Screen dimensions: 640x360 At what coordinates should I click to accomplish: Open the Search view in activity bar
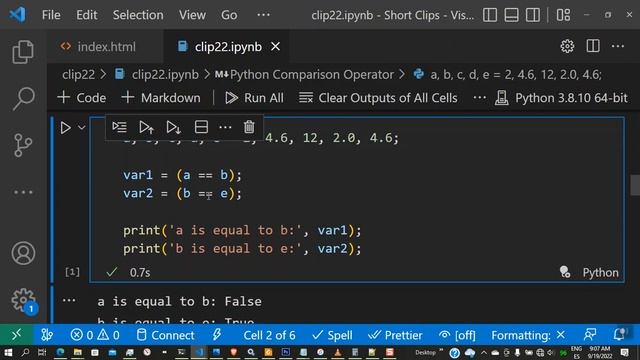(x=23, y=98)
